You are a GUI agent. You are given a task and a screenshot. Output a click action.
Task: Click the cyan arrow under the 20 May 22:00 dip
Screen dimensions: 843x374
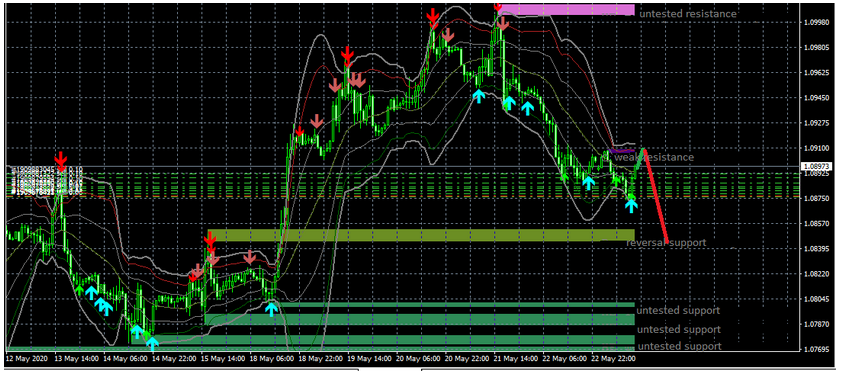coord(478,96)
